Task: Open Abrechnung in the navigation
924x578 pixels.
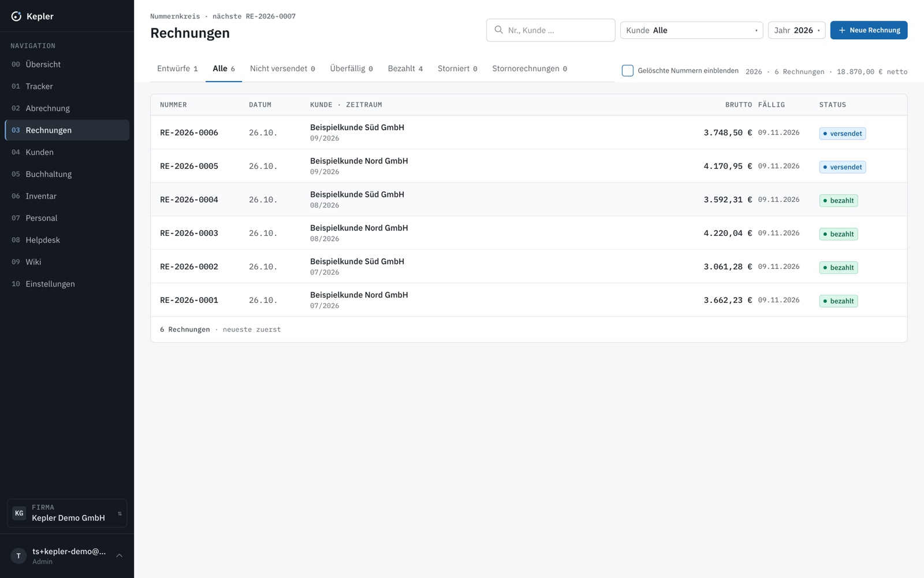Action: 67,108
